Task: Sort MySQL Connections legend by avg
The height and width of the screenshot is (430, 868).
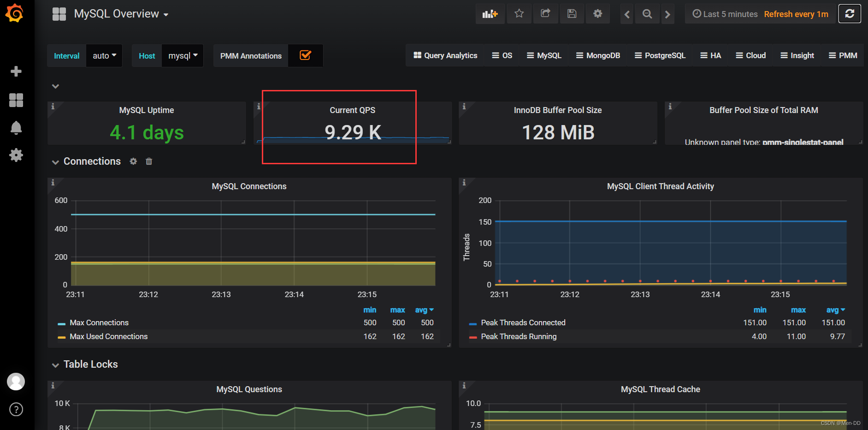Action: click(x=424, y=310)
